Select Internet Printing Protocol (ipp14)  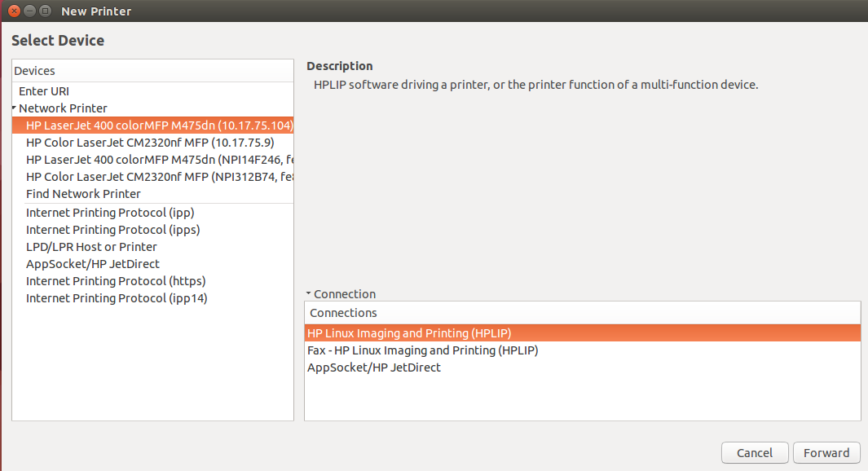click(x=117, y=297)
